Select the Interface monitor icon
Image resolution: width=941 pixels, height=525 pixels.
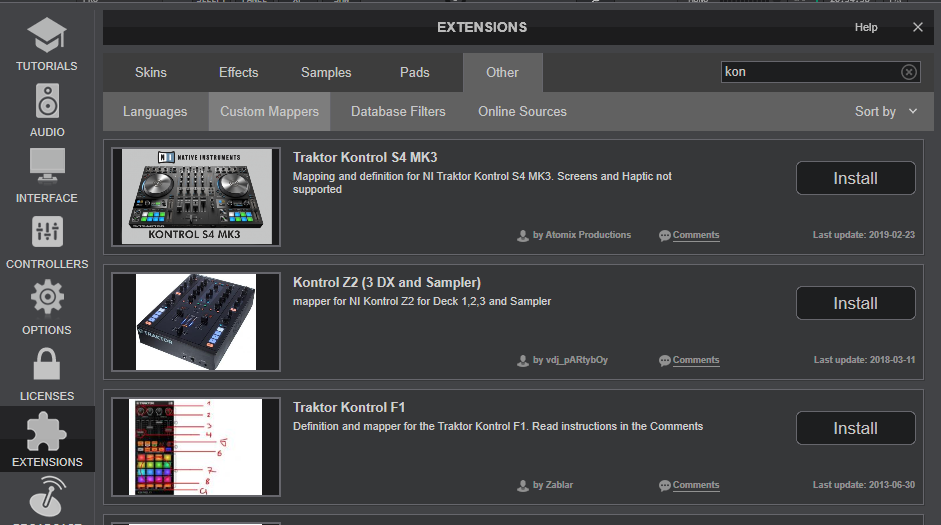pos(47,166)
